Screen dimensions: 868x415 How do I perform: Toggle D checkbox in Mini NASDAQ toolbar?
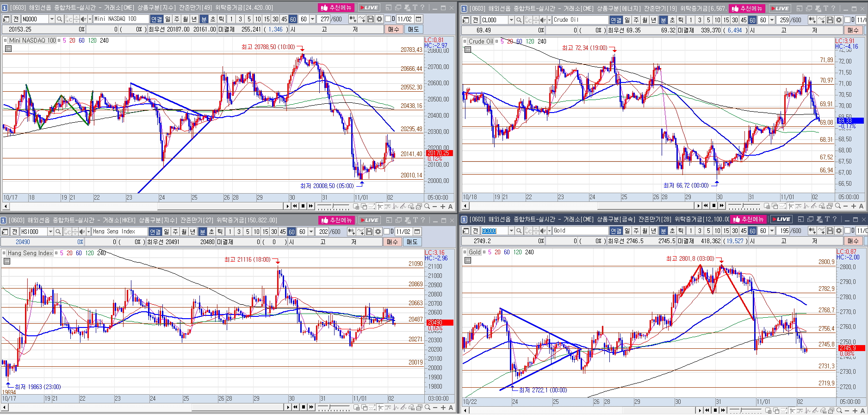[x=387, y=19]
